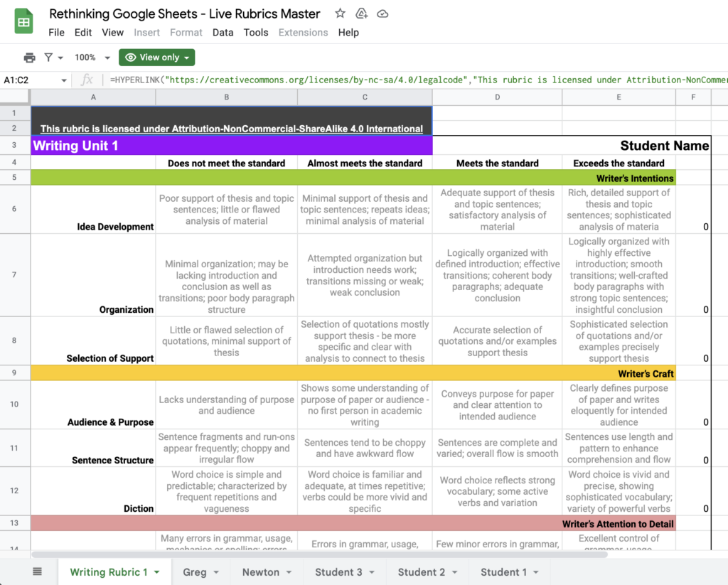
Task: Check the cloud save status icon
Action: click(x=382, y=14)
